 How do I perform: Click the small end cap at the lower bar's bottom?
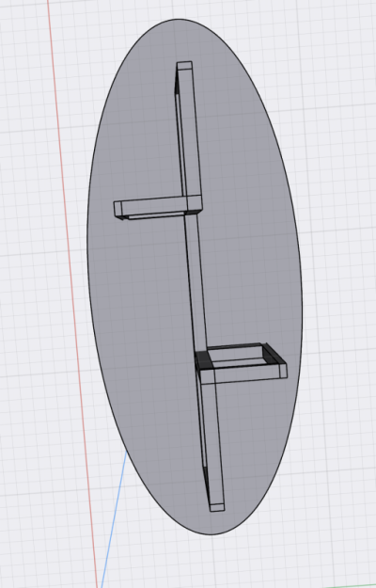click(217, 508)
